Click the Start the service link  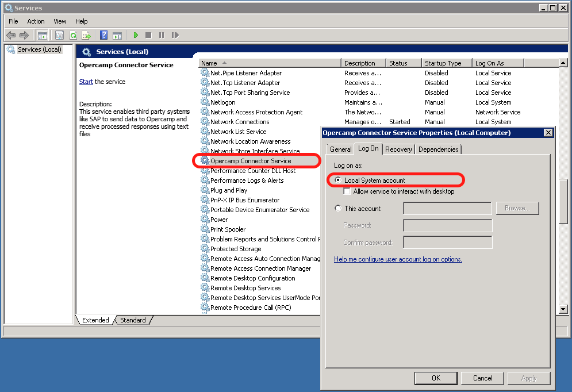(x=86, y=82)
